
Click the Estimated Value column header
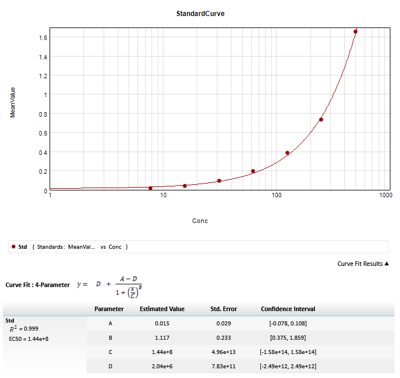pos(162,309)
